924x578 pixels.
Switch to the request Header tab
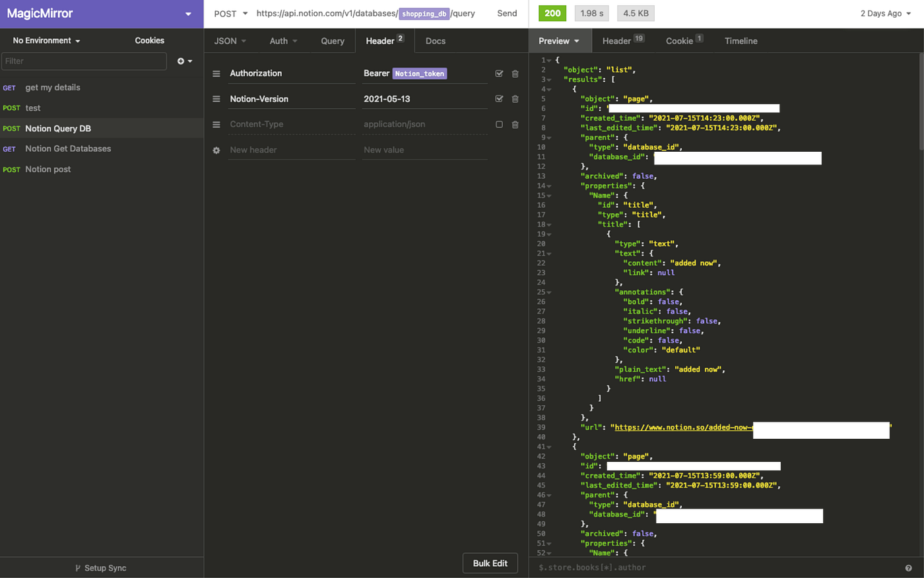coord(385,41)
